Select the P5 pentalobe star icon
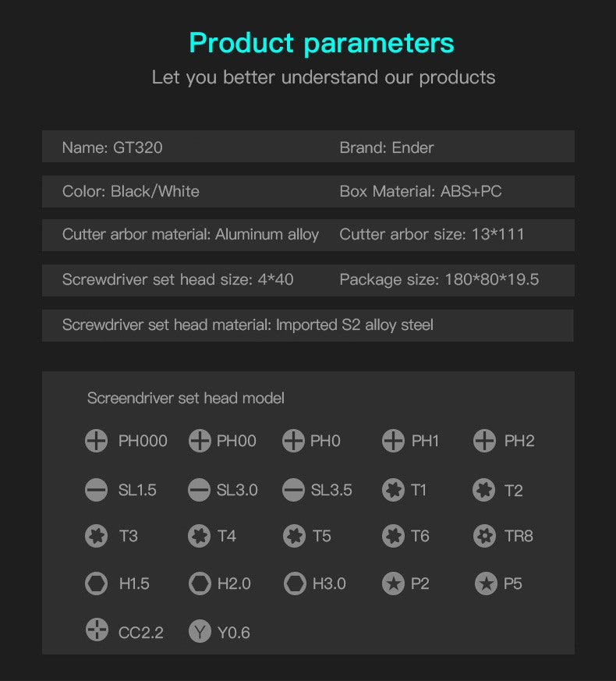The width and height of the screenshot is (616, 681). [486, 583]
